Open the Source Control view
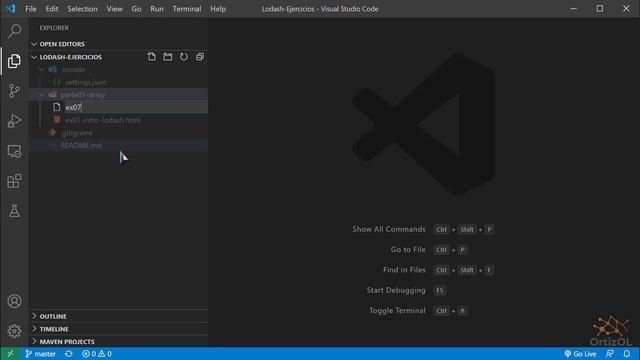Screen dimensions: 640x360 coord(14,91)
